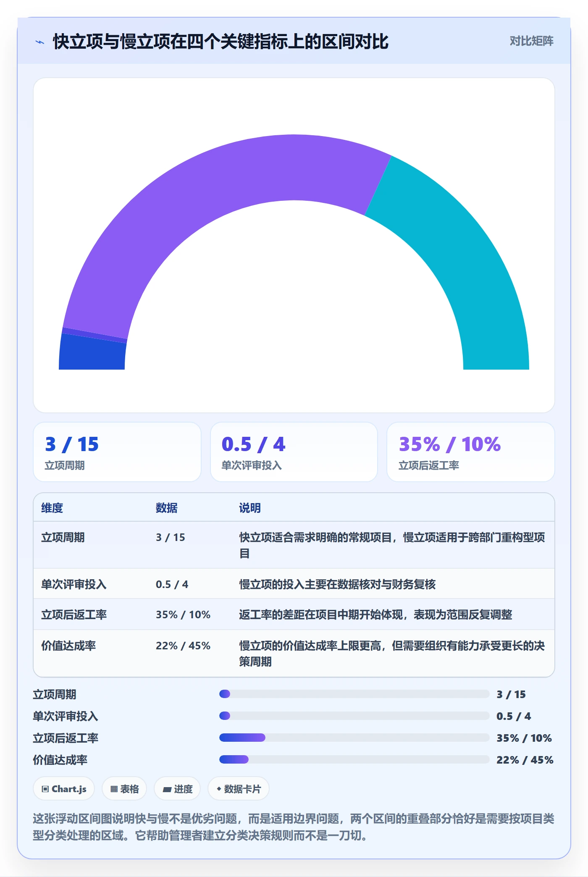
Task: Click the 价值达成率 progress bar
Action: click(x=354, y=759)
